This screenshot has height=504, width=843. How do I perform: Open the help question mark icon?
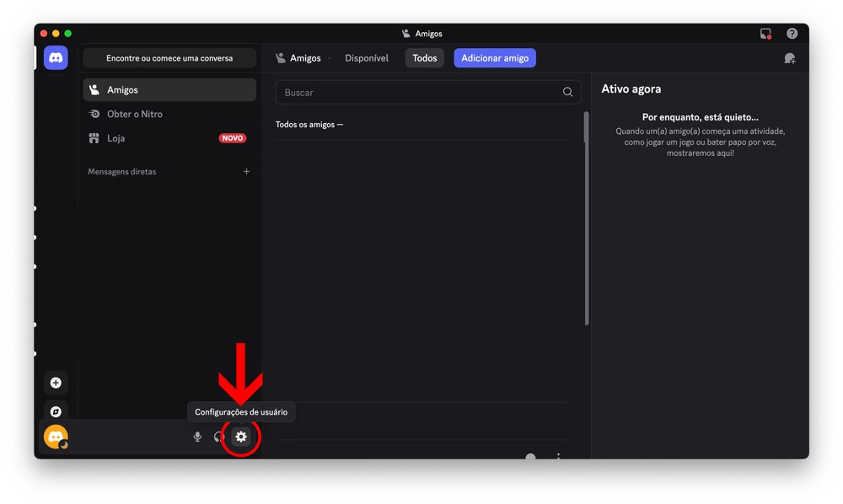[x=792, y=34]
